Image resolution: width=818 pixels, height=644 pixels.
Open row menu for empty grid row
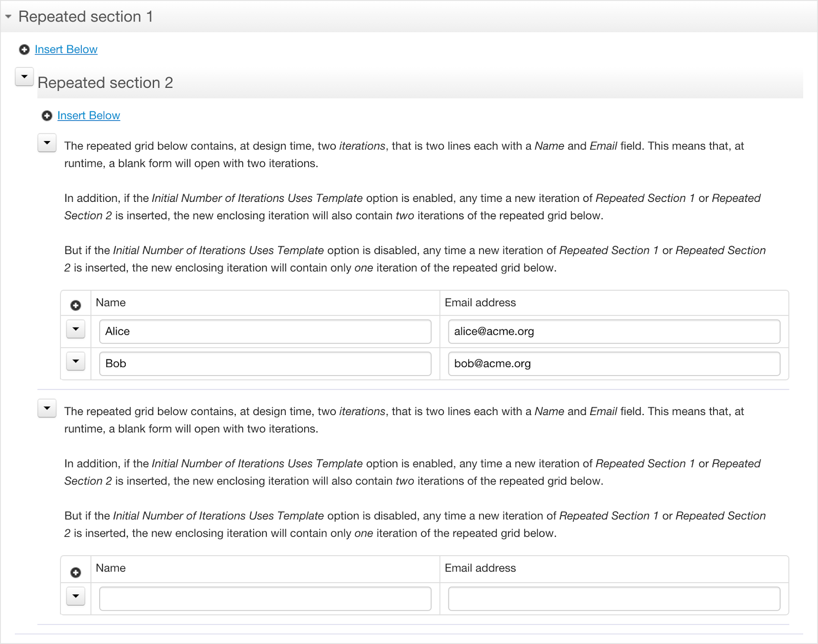point(76,596)
